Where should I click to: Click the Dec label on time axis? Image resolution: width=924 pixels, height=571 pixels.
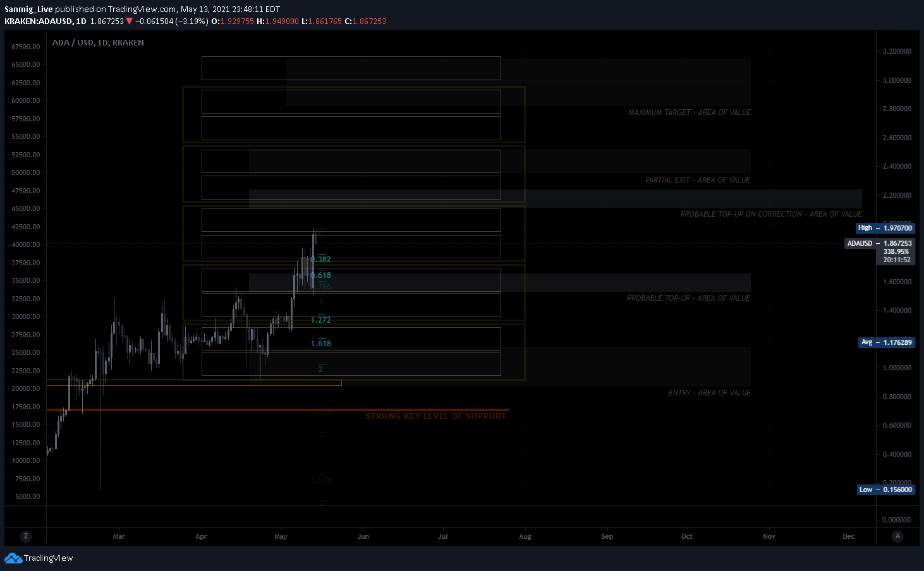pyautogui.click(x=849, y=536)
